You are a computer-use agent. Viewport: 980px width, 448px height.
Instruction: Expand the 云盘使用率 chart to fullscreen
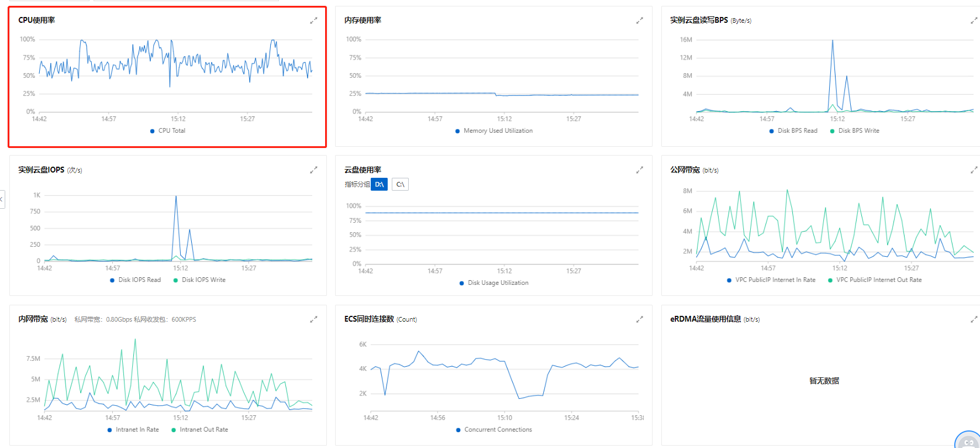[x=640, y=170]
